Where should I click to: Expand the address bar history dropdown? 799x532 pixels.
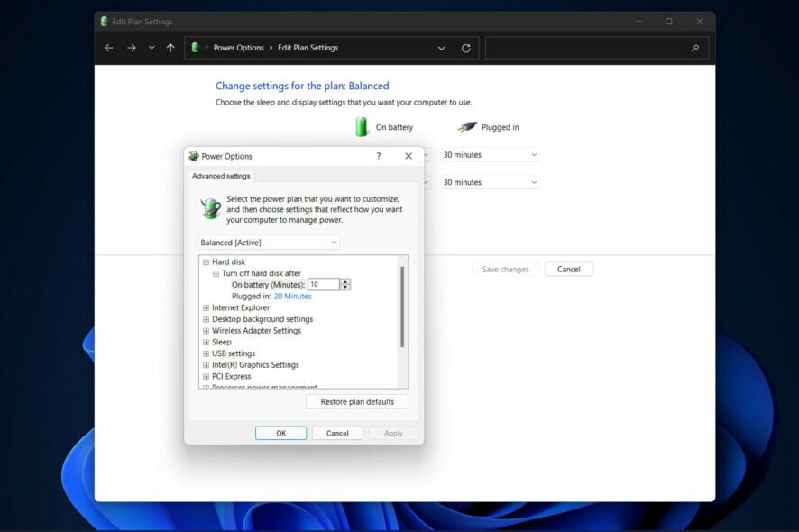pyautogui.click(x=441, y=49)
